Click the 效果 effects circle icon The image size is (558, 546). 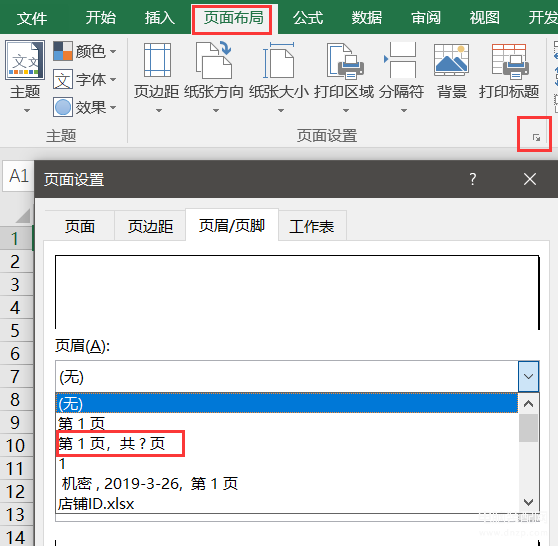tap(63, 107)
